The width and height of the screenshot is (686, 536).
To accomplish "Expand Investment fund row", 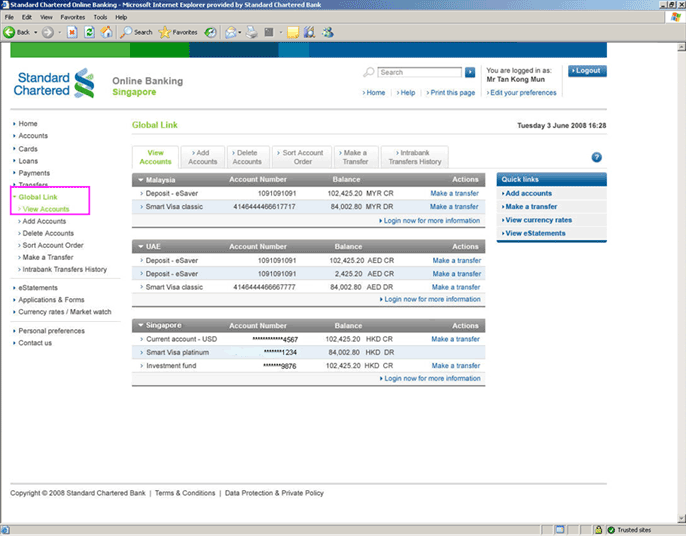I will (x=141, y=366).
